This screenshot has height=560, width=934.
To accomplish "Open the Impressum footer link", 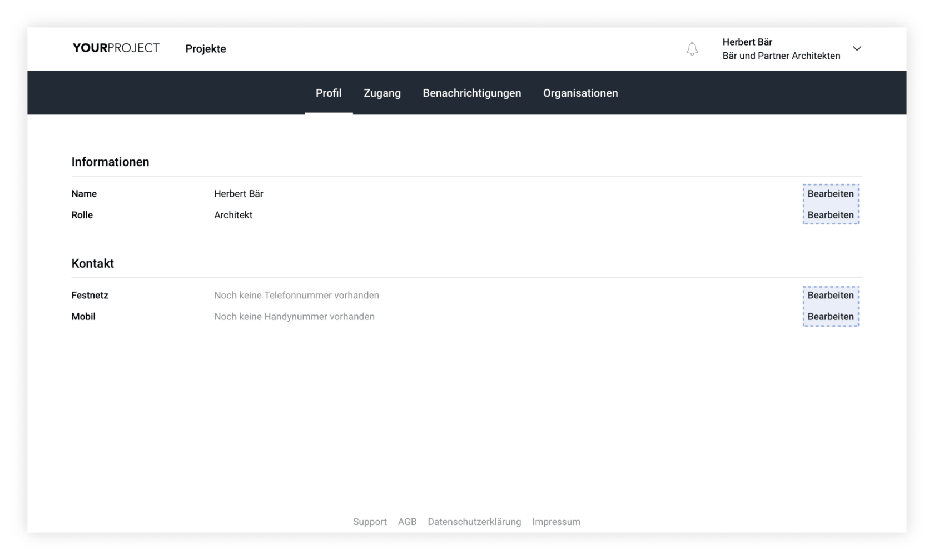I will (x=556, y=522).
